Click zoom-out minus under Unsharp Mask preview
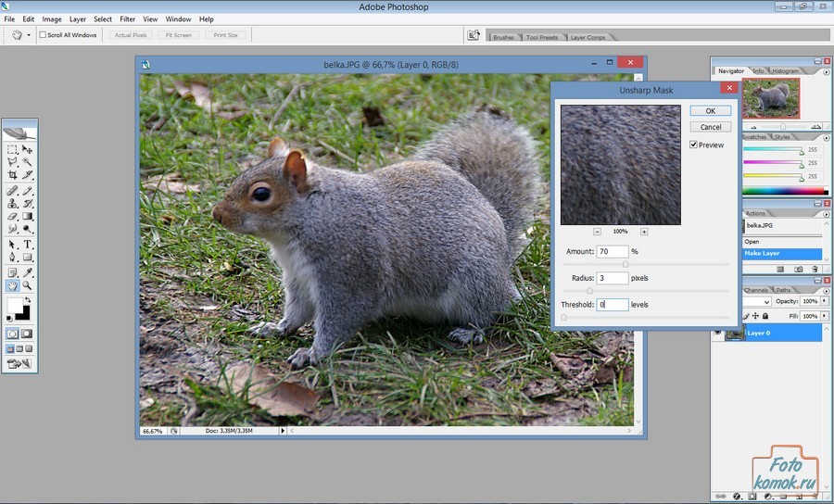The width and height of the screenshot is (834, 504). coord(597,232)
